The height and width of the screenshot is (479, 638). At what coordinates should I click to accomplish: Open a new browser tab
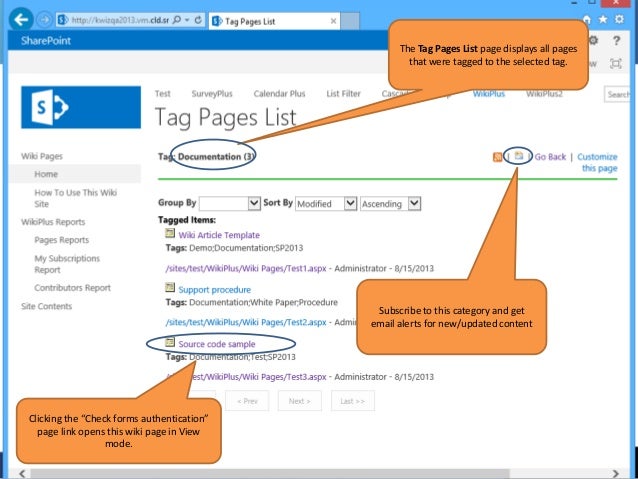pos(350,21)
